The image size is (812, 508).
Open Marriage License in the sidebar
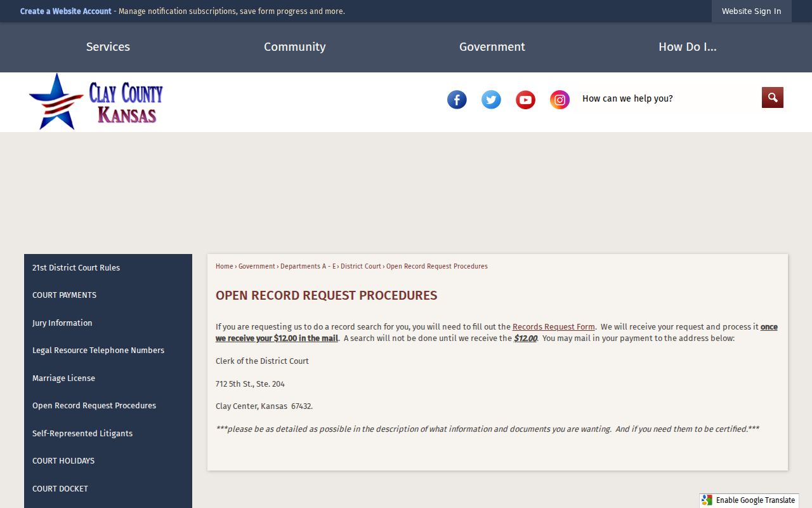coord(108,378)
